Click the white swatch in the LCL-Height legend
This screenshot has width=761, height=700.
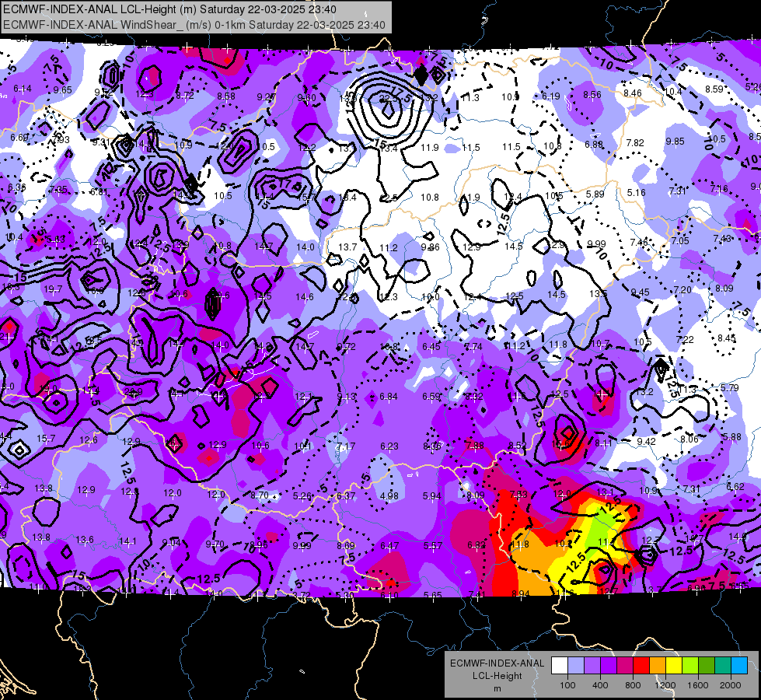pyautogui.click(x=559, y=666)
